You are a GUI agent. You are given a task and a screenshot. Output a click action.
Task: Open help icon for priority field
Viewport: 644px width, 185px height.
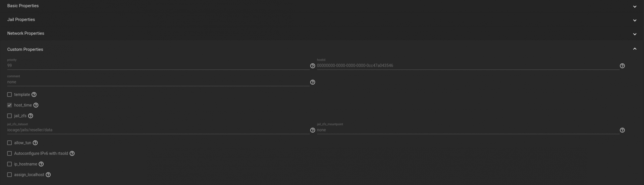(313, 66)
